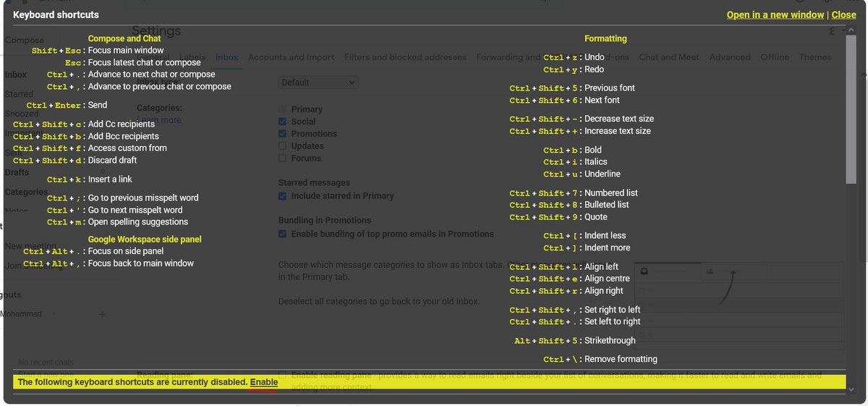Click the 'Set right to left' row
The image size is (868, 406).
coord(575,310)
